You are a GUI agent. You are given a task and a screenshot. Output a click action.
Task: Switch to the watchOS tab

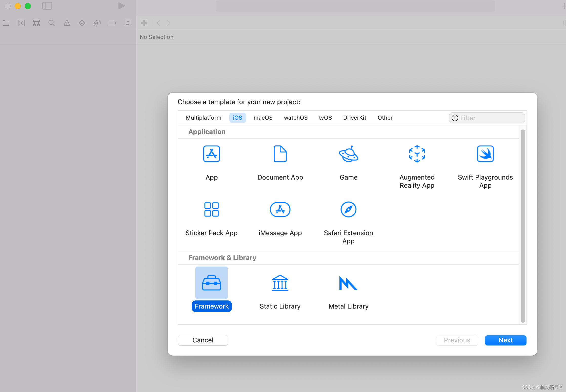[x=296, y=118]
